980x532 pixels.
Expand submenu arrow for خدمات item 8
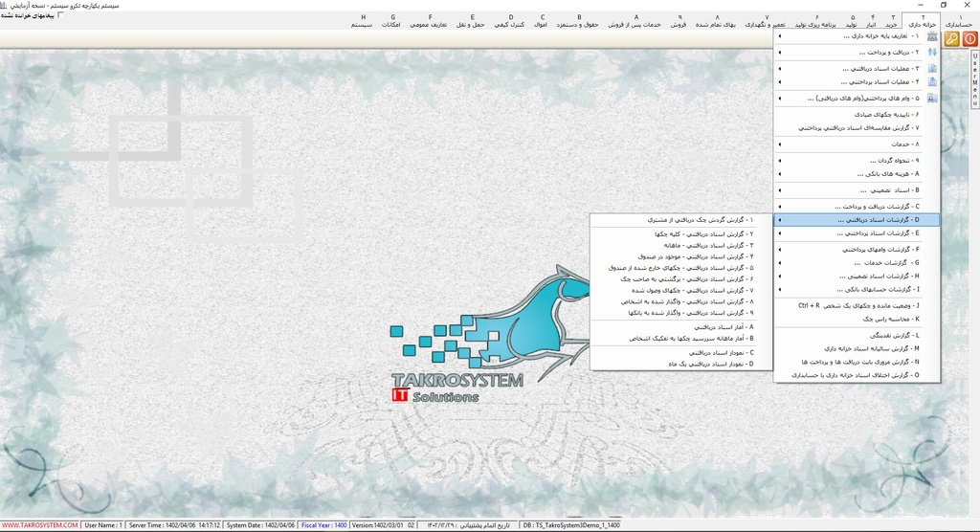pyautogui.click(x=780, y=144)
